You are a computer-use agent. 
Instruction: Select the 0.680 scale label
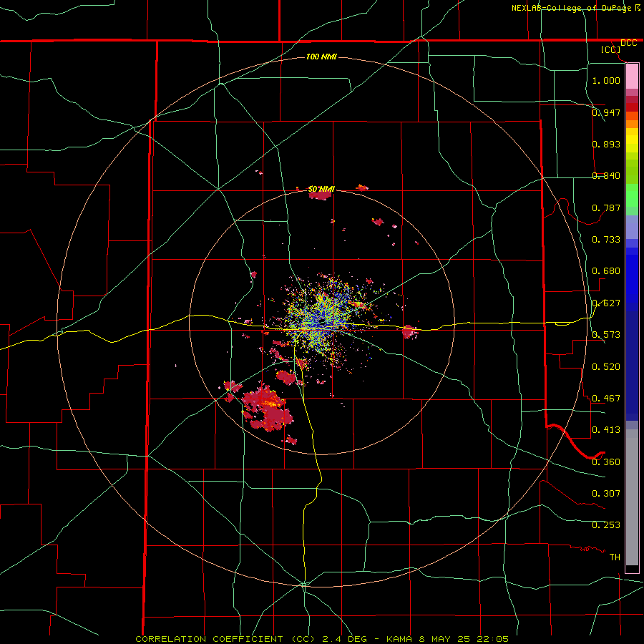point(606,271)
